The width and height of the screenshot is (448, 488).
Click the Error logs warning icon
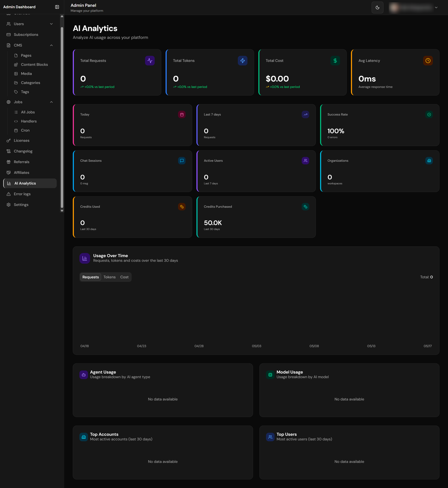click(x=9, y=194)
